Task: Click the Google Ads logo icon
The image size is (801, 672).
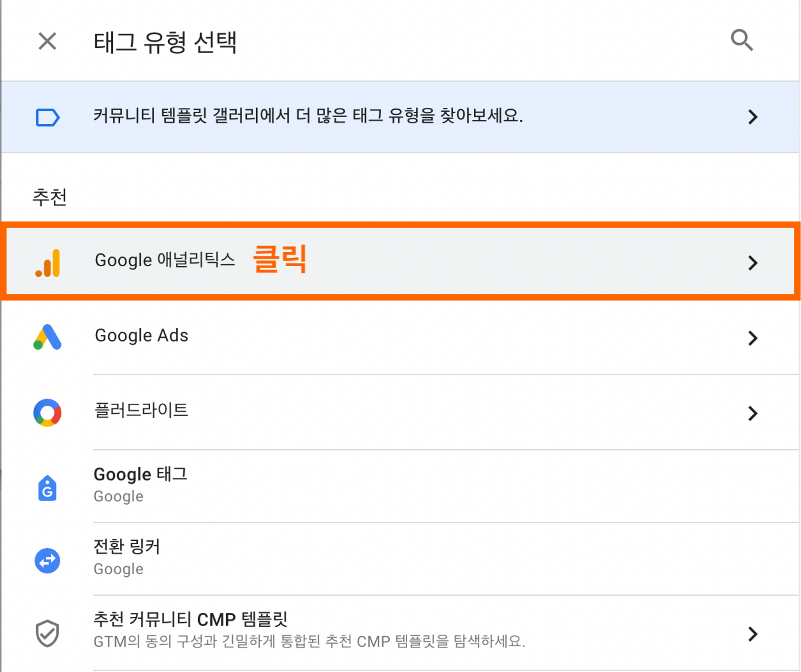Action: pyautogui.click(x=48, y=337)
